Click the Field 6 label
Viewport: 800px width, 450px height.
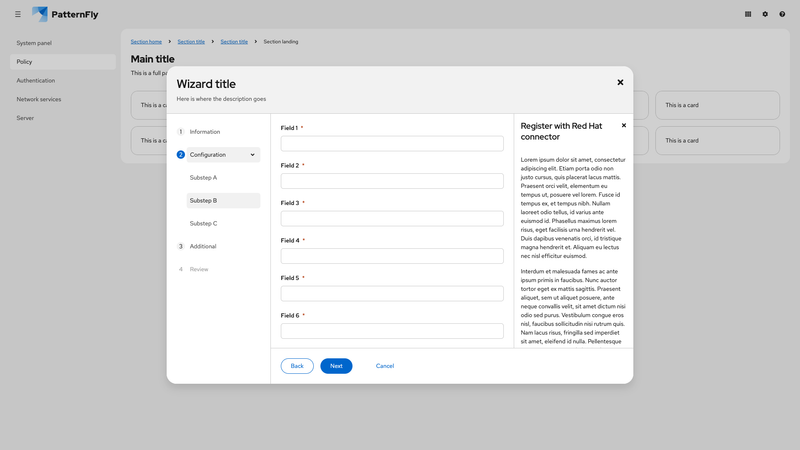tap(290, 315)
